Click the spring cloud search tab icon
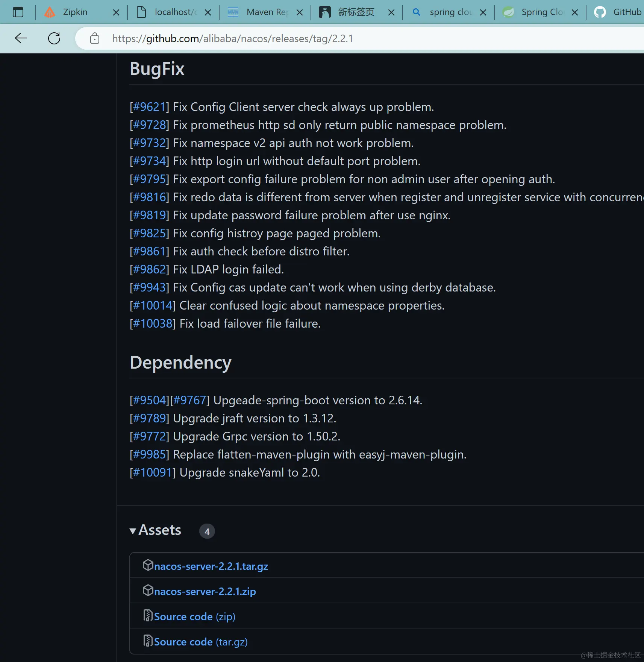Screen dimensions: 644x662 416,12
